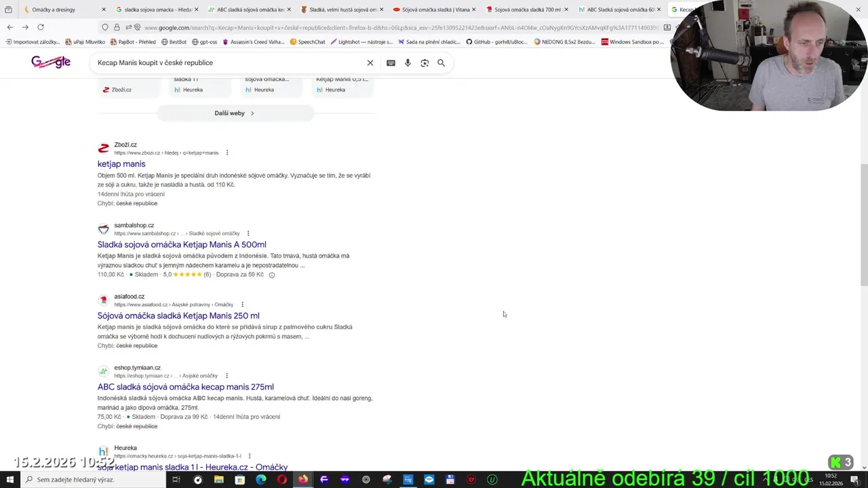This screenshot has height=488, width=868.
Task: Click the green circular power icon in the taskbar
Action: tap(492, 480)
